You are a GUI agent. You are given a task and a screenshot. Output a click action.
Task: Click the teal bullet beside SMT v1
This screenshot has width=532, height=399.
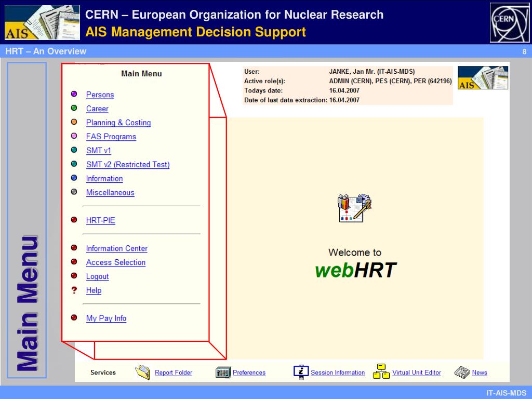tap(74, 150)
